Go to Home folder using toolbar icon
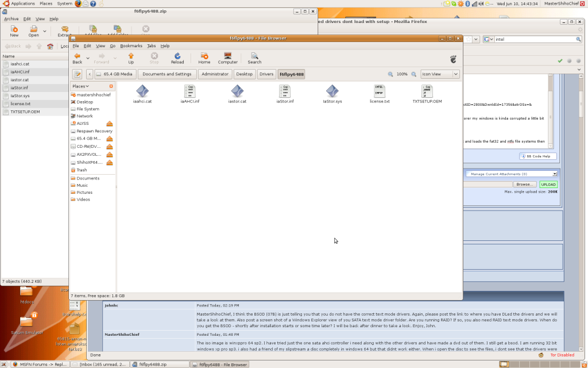The width and height of the screenshot is (588, 368). (204, 57)
